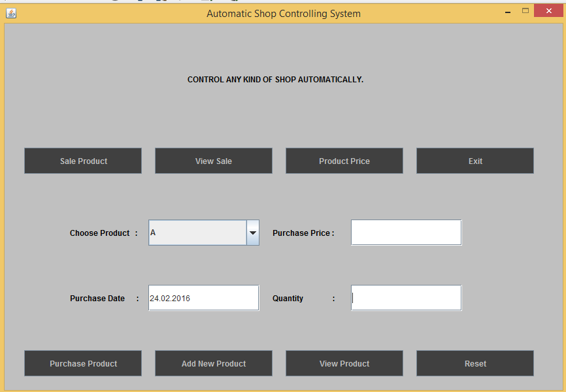Select the current product entry showing "A"
Viewport: 566px width, 392px height.
click(196, 232)
